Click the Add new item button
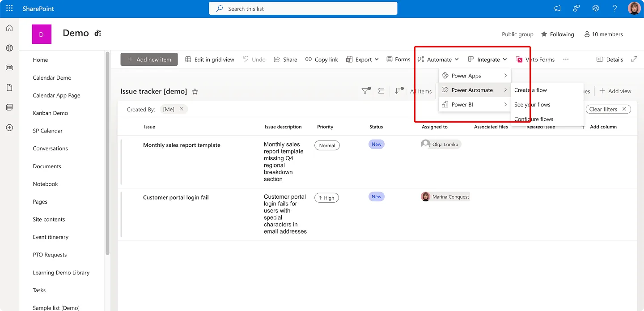The width and height of the screenshot is (644, 311). 149,59
